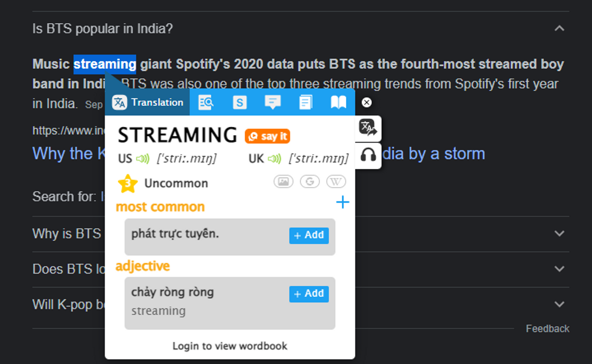
Task: Click the number 3 star rating icon
Action: tap(127, 183)
